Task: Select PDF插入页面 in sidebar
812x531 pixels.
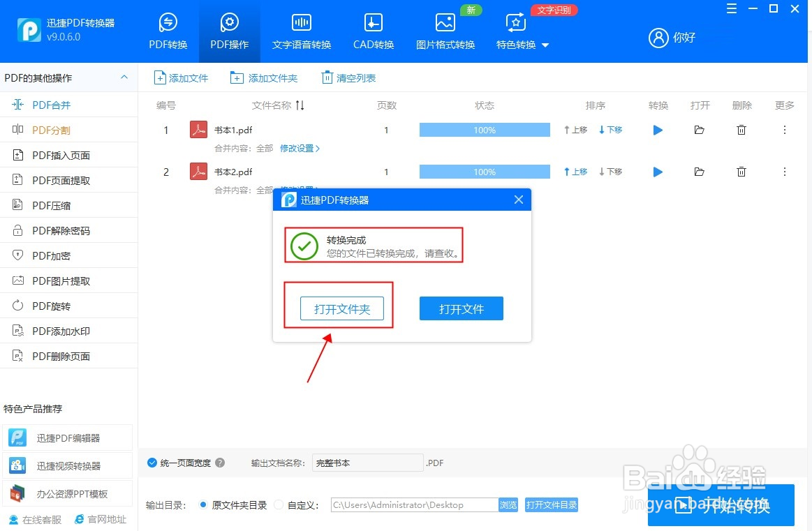Action: pyautogui.click(x=69, y=156)
